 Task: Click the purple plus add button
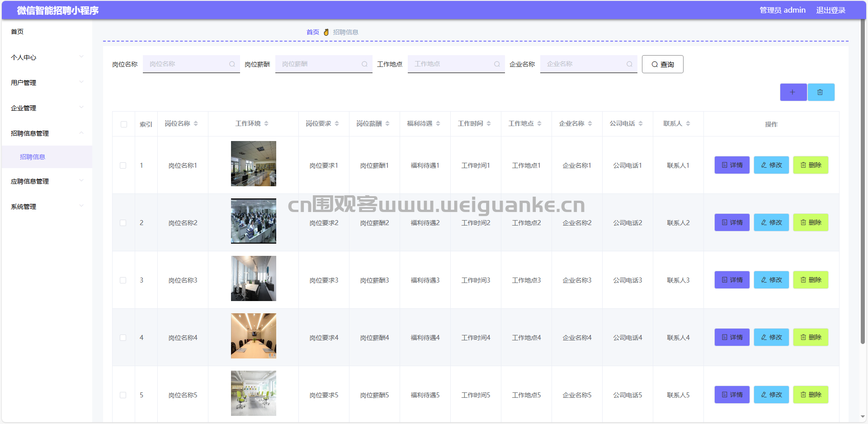(x=793, y=92)
